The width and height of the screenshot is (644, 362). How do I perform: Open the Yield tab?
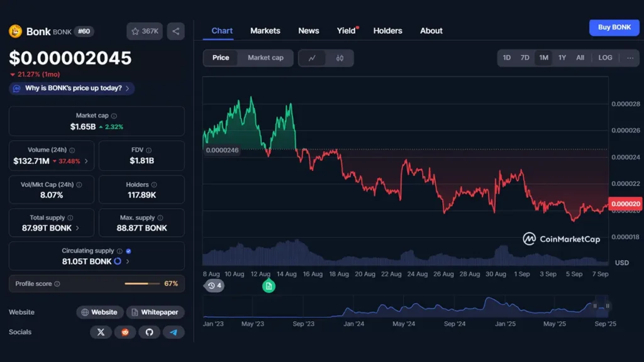pos(347,31)
